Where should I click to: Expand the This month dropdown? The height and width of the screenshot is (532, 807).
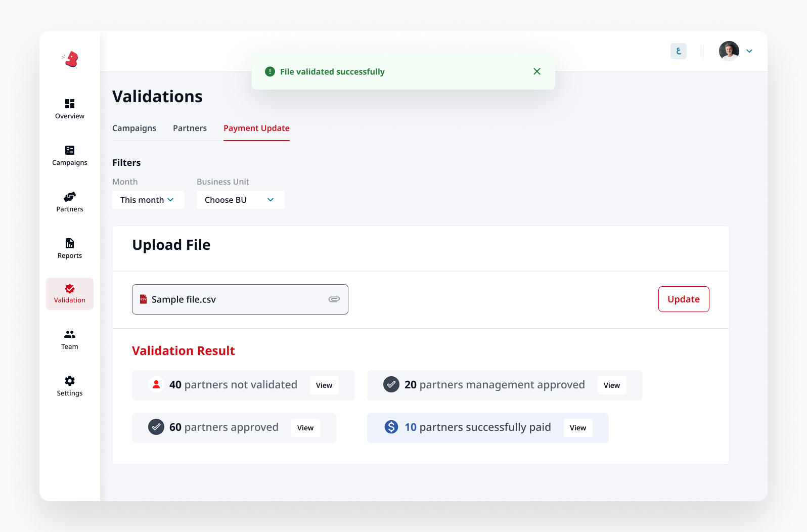pyautogui.click(x=148, y=200)
